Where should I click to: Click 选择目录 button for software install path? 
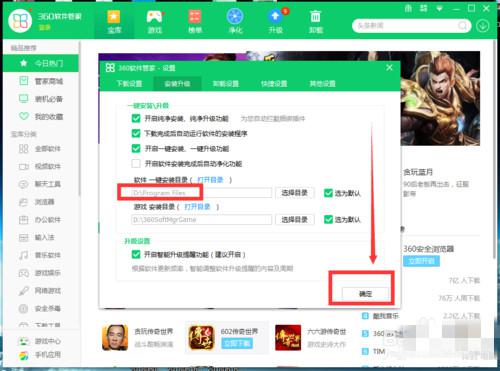(295, 193)
